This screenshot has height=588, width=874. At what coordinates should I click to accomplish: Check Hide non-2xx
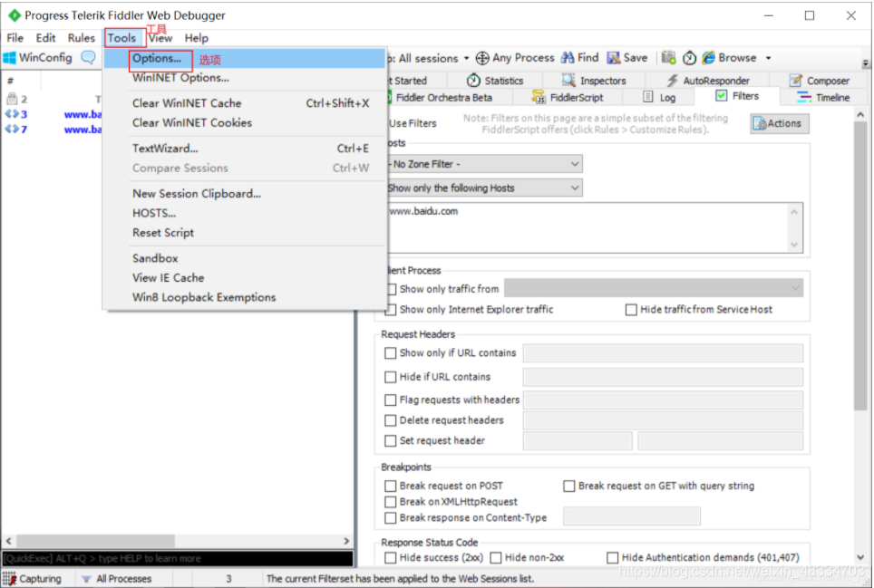[x=496, y=557]
